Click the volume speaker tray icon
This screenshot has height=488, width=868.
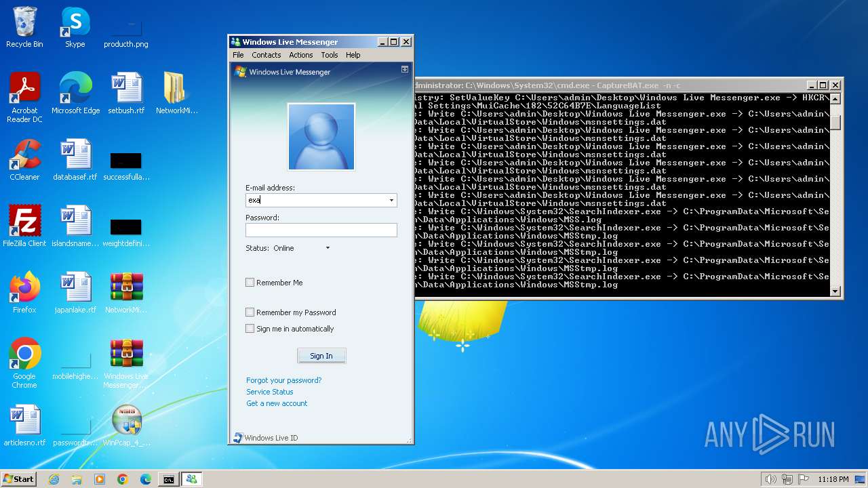[770, 479]
